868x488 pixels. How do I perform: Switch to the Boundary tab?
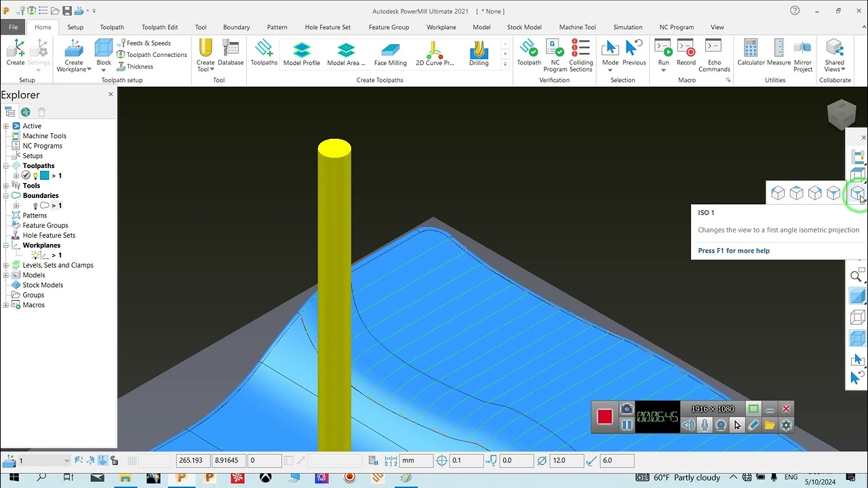pyautogui.click(x=236, y=27)
